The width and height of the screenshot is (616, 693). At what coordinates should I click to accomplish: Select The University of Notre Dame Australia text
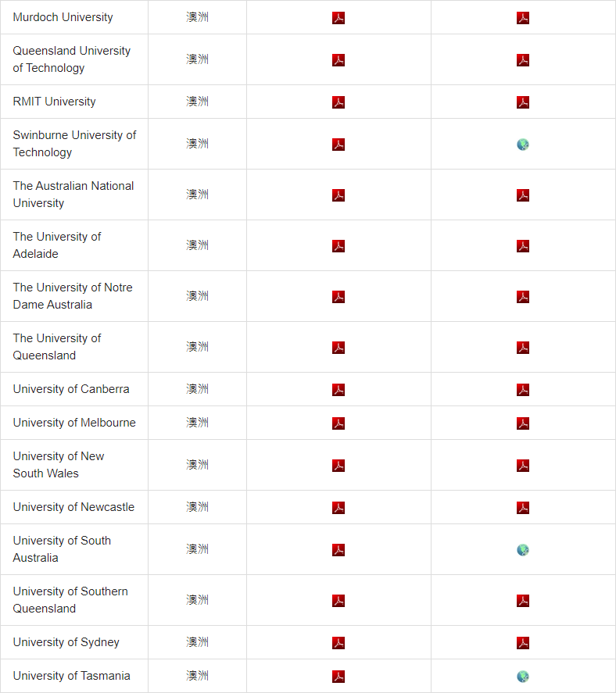click(x=73, y=296)
